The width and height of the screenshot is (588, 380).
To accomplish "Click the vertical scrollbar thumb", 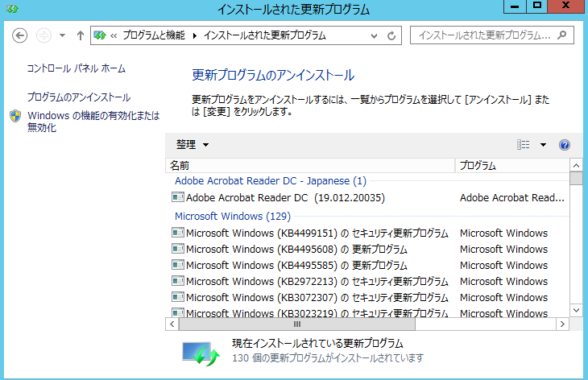I will point(577,179).
